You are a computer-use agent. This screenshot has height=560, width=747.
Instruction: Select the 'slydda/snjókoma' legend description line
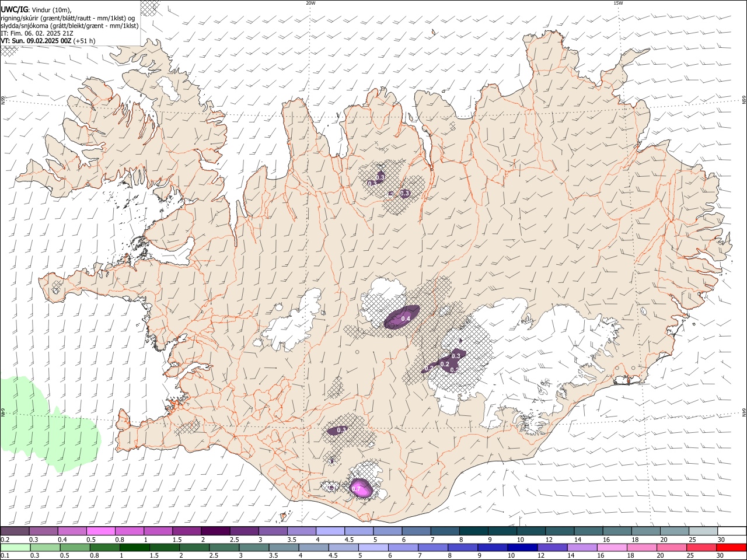[x=69, y=26]
